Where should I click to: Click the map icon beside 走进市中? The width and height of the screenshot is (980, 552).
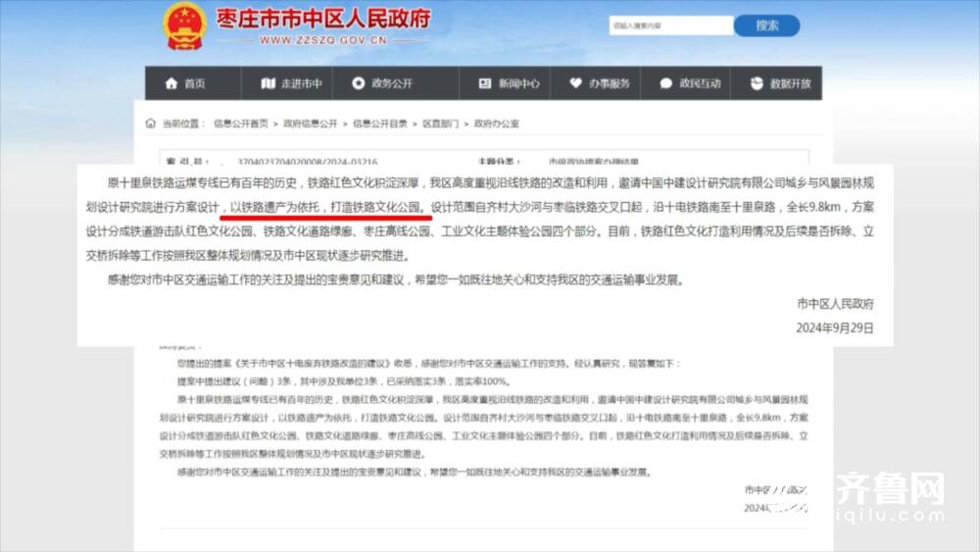pos(269,83)
